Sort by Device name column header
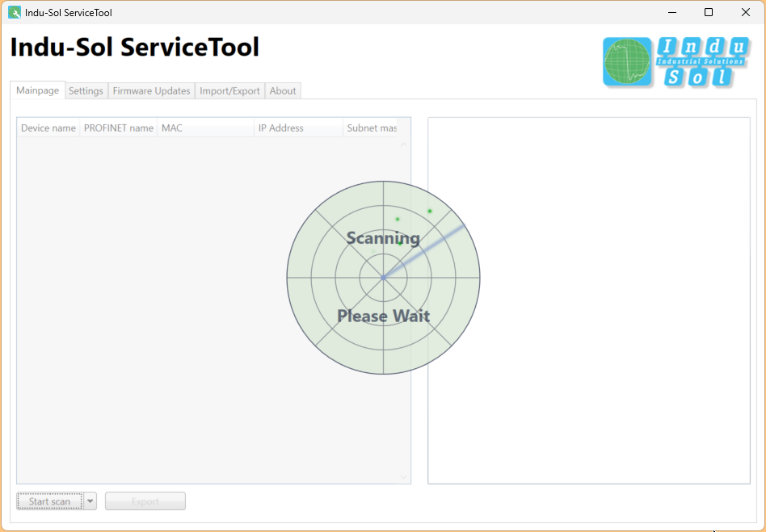The height and width of the screenshot is (532, 766). pyautogui.click(x=48, y=128)
